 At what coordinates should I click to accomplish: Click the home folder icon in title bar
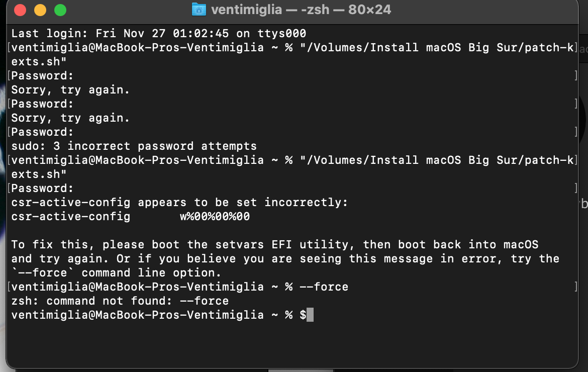pyautogui.click(x=199, y=10)
